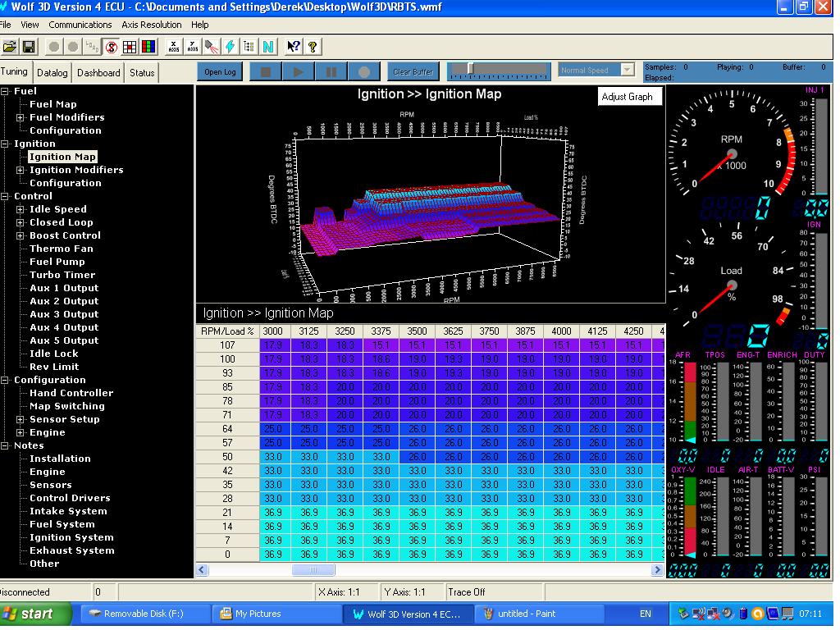
Task: Select the X Axis toolbar icon
Action: coord(173,47)
